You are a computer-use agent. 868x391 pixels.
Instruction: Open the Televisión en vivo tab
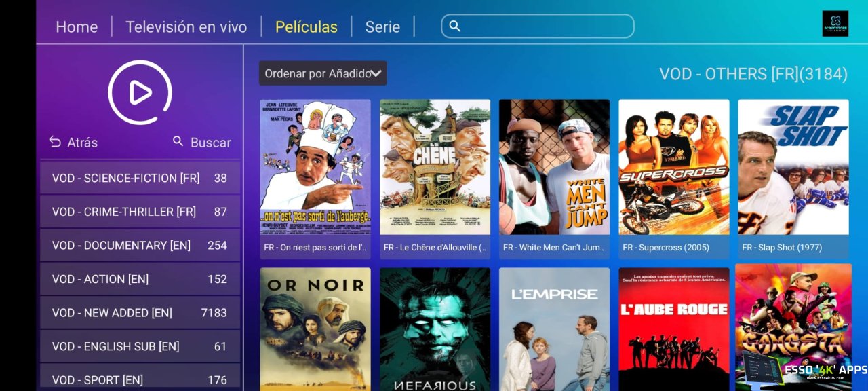186,27
